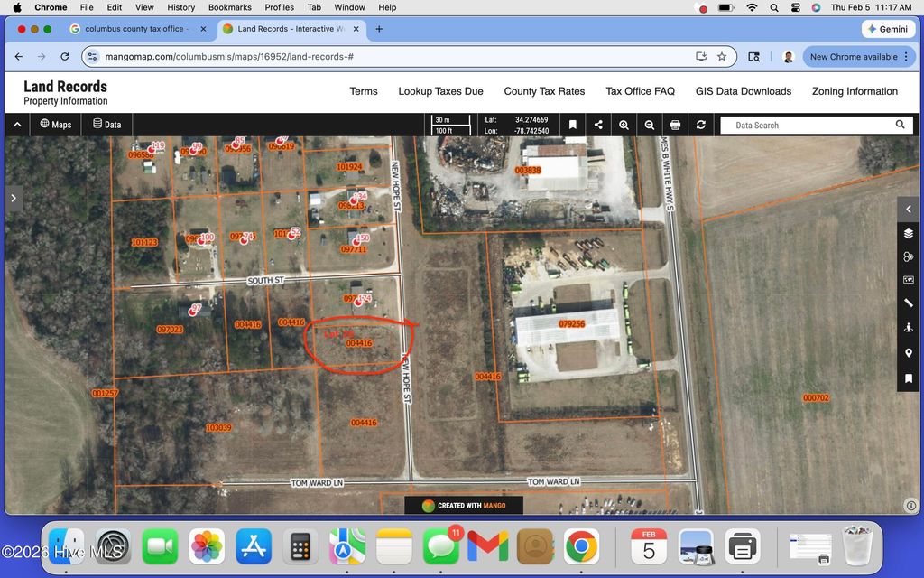
Task: Collapse the toolbar with the up chevron
Action: coord(17,125)
